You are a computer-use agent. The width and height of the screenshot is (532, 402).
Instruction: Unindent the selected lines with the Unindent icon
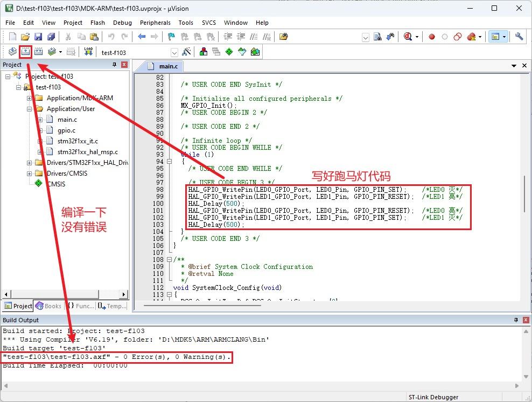(x=241, y=37)
